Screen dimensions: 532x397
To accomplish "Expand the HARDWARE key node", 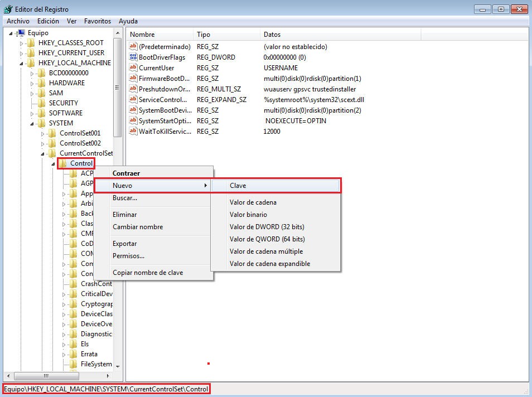I will (32, 83).
